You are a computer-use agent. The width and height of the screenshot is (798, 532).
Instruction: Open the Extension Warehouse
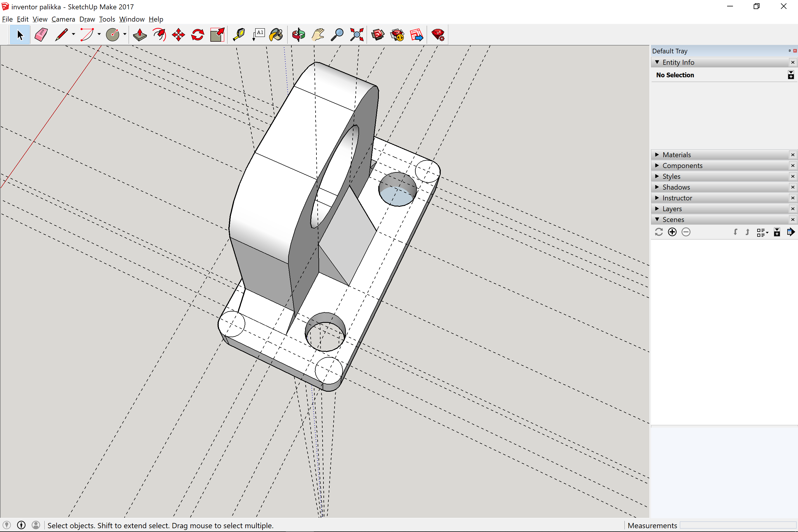pyautogui.click(x=397, y=35)
